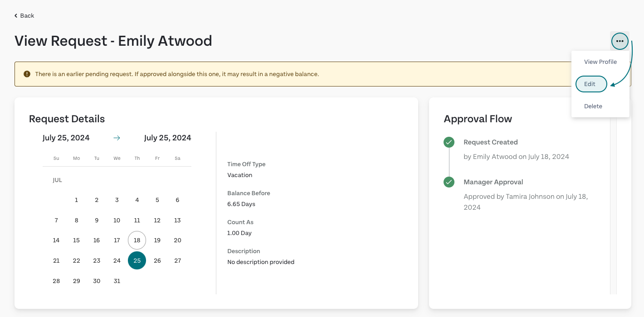This screenshot has height=317, width=644.
Task: Choose View Profile in the dropdown menu
Action: (x=600, y=62)
